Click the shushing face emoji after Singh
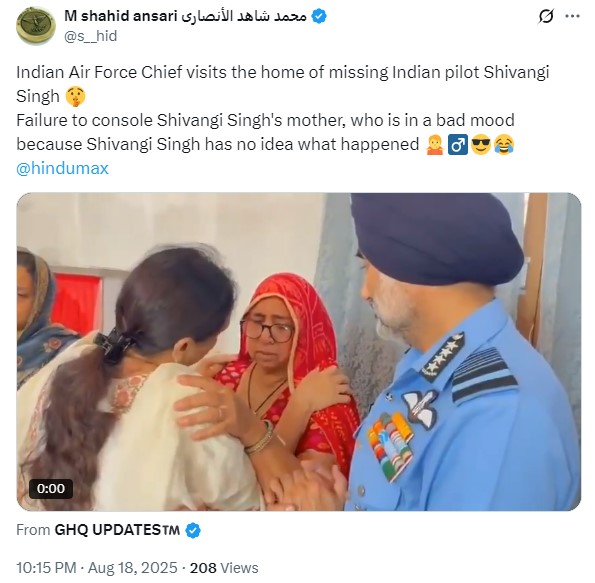The image size is (595, 583). pos(75,96)
